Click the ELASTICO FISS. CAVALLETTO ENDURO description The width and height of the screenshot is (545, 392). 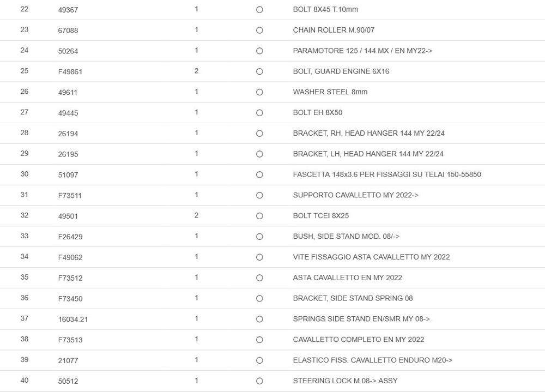pos(372,360)
